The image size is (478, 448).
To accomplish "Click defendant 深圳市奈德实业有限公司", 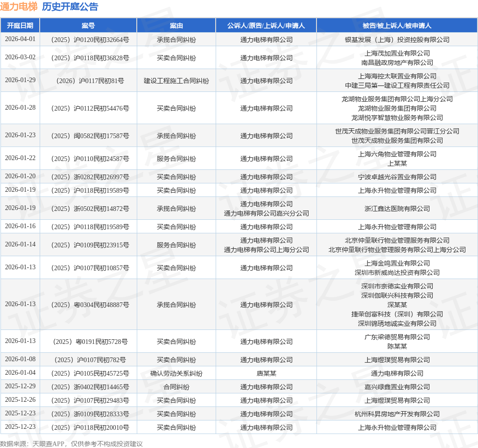I will pos(397,286).
